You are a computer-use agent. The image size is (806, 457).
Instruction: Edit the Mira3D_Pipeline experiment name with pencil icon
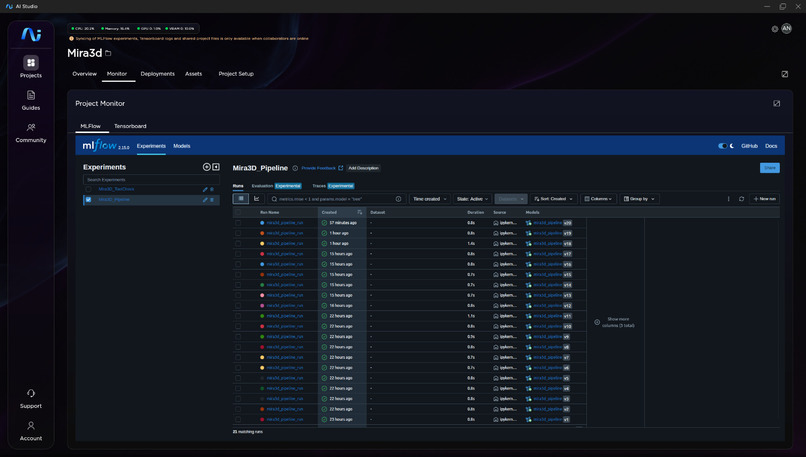205,199
